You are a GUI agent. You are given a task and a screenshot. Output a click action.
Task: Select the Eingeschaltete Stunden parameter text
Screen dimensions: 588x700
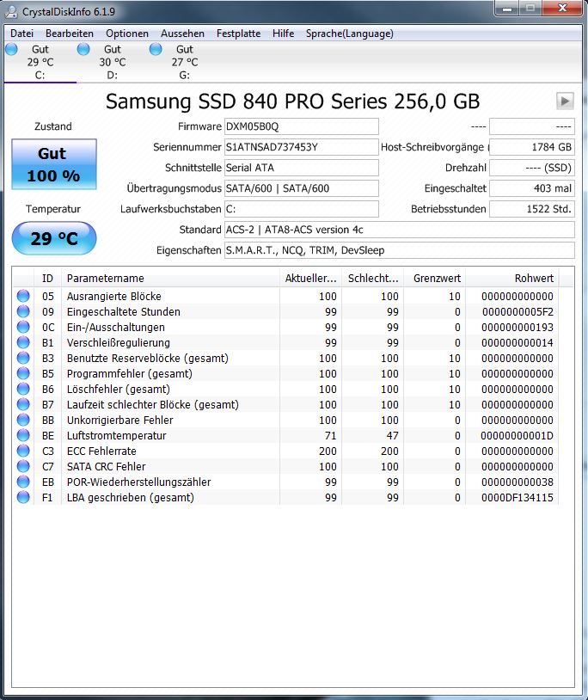coord(124,311)
